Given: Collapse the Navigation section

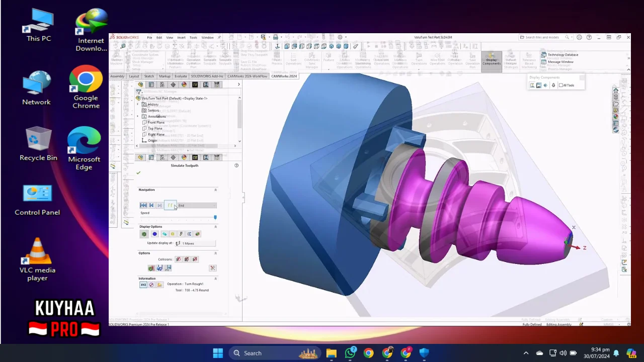Looking at the screenshot, I should (215, 190).
